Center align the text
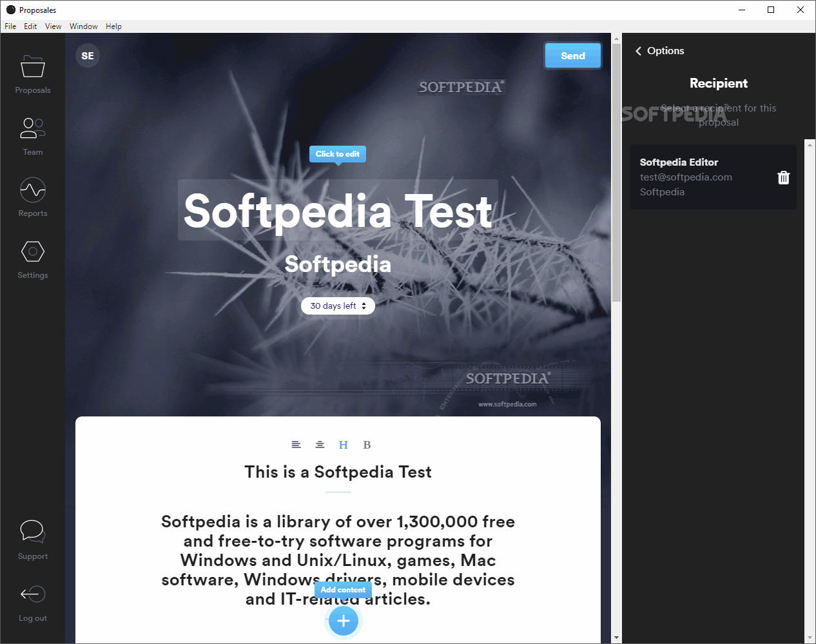816x644 pixels. point(320,445)
